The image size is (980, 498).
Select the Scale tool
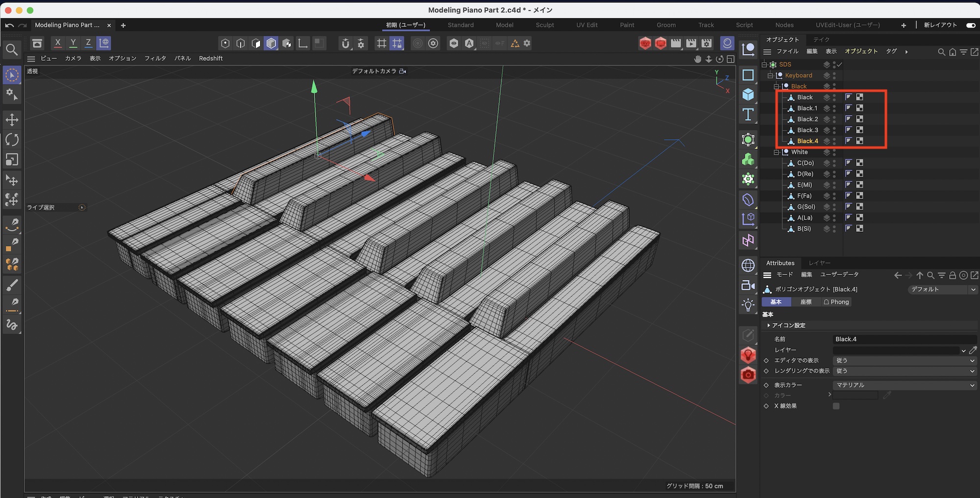pos(12,160)
